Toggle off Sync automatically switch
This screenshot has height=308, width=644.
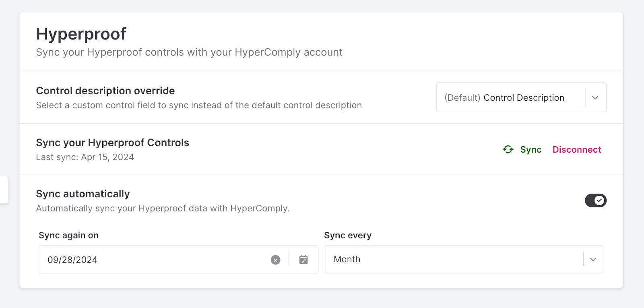pyautogui.click(x=596, y=200)
